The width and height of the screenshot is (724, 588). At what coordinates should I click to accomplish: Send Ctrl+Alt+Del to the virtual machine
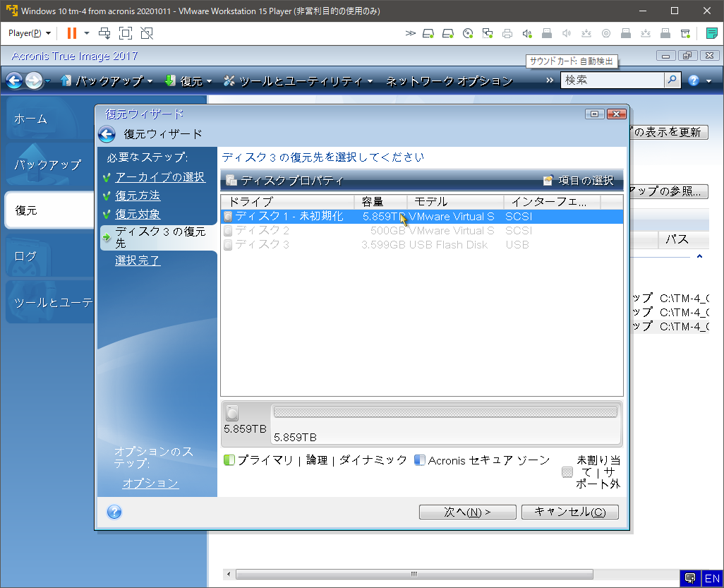click(x=105, y=33)
